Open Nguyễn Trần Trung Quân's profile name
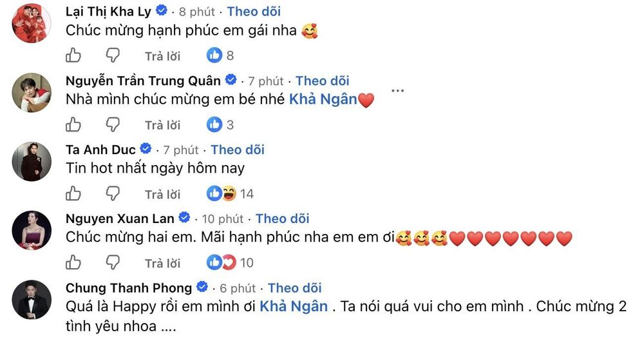 point(143,81)
